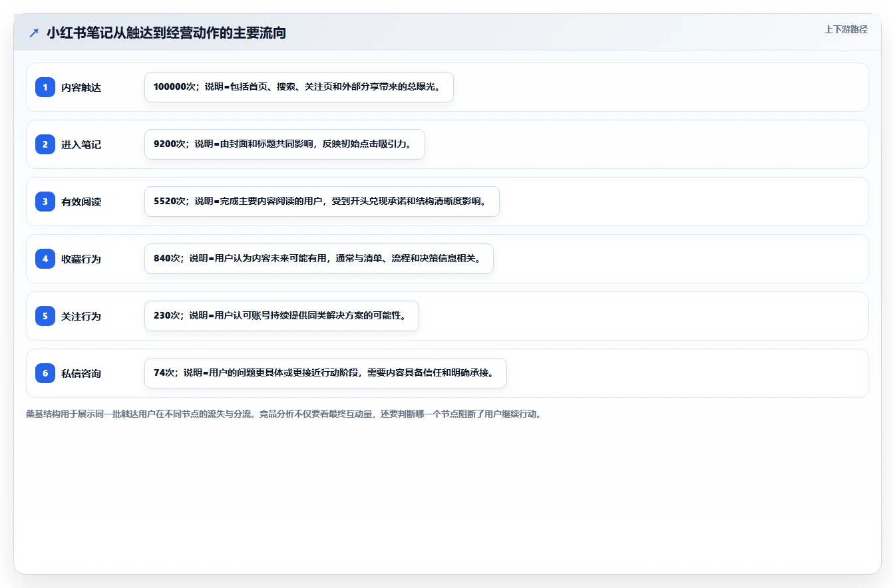Open the 230次 follow behavior description box
Screen dimensions: 895x588
point(281,316)
